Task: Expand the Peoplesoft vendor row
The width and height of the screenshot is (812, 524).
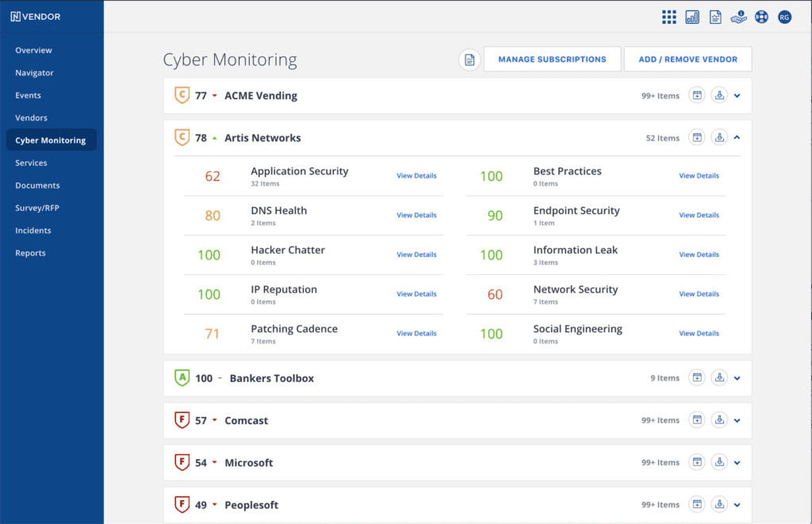Action: click(x=737, y=504)
